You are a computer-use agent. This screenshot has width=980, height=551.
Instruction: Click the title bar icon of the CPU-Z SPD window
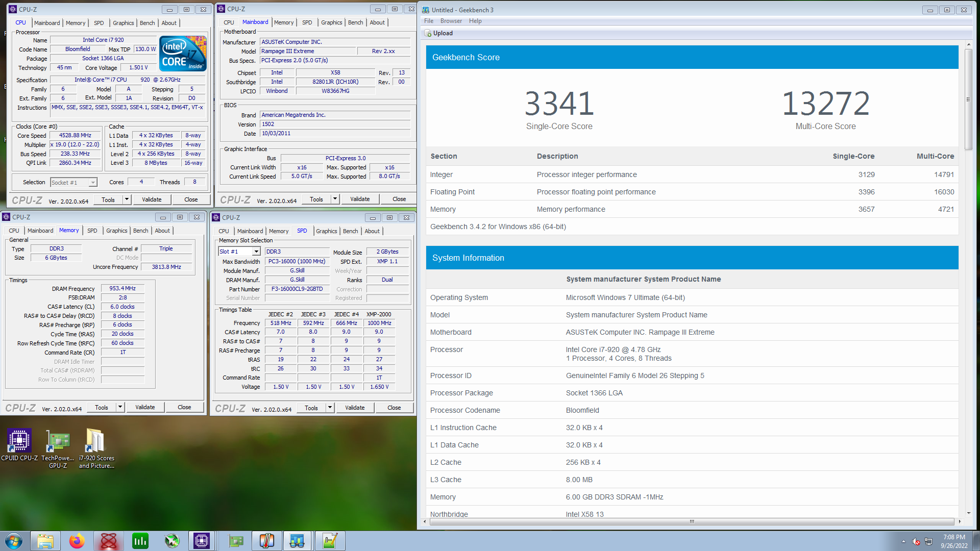click(x=216, y=217)
